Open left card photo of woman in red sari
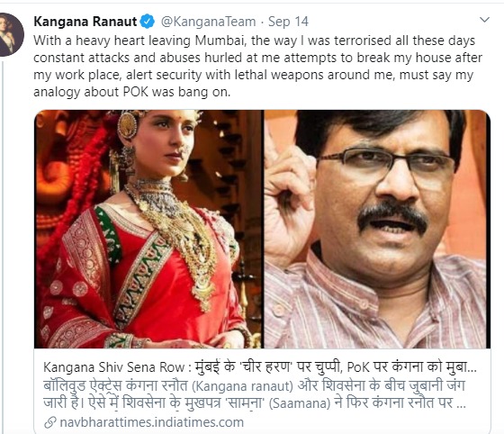504x434 pixels. point(148,229)
